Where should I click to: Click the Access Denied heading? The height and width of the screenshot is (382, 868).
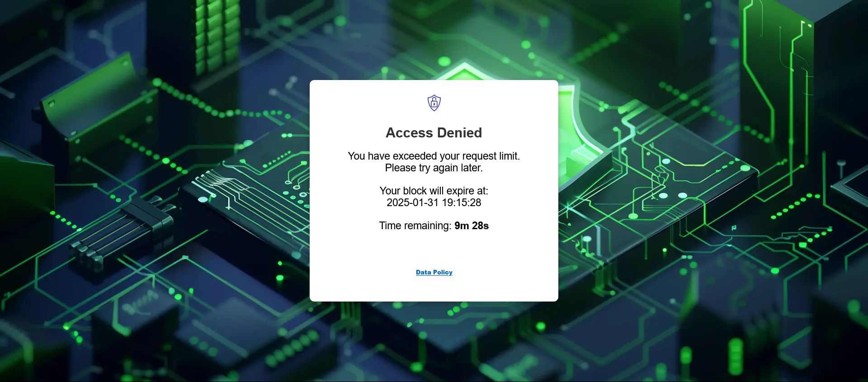(434, 132)
